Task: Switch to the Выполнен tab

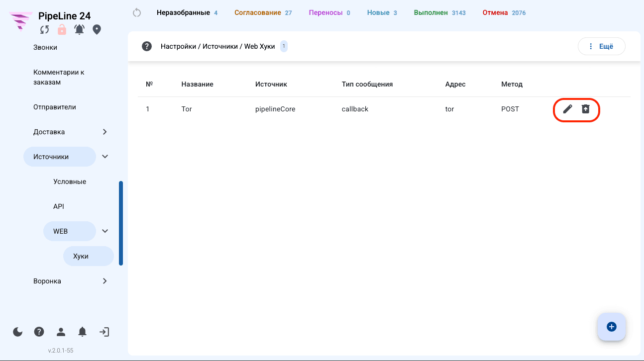Action: 439,12
